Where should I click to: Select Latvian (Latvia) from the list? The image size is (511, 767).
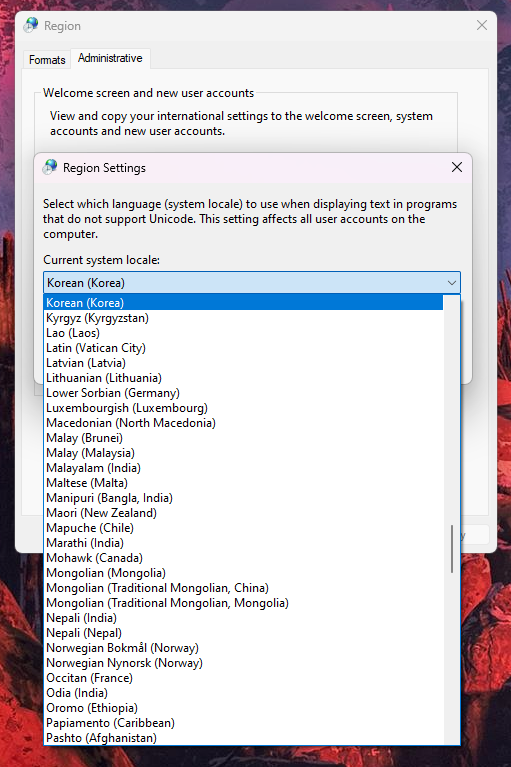244,363
